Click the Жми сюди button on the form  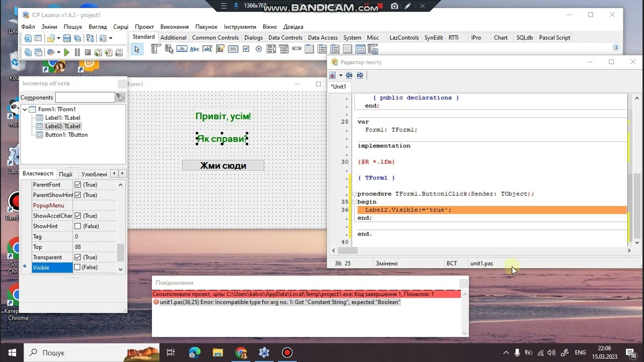coord(223,165)
